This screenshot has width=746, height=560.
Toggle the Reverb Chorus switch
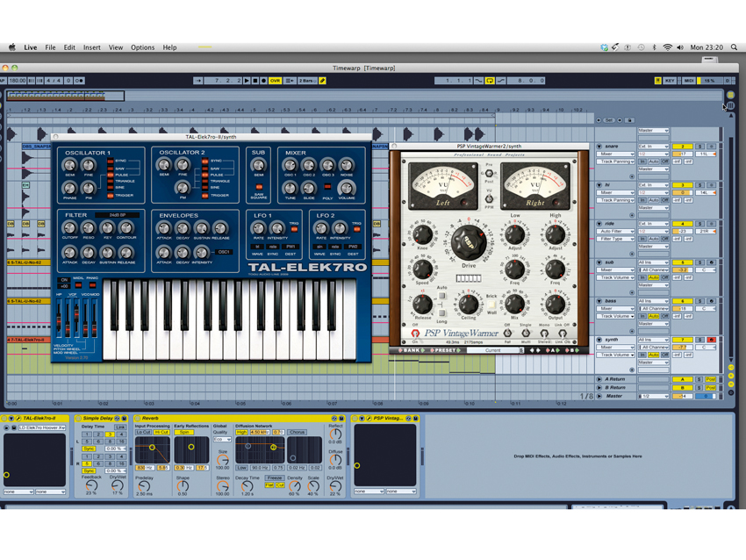click(297, 432)
